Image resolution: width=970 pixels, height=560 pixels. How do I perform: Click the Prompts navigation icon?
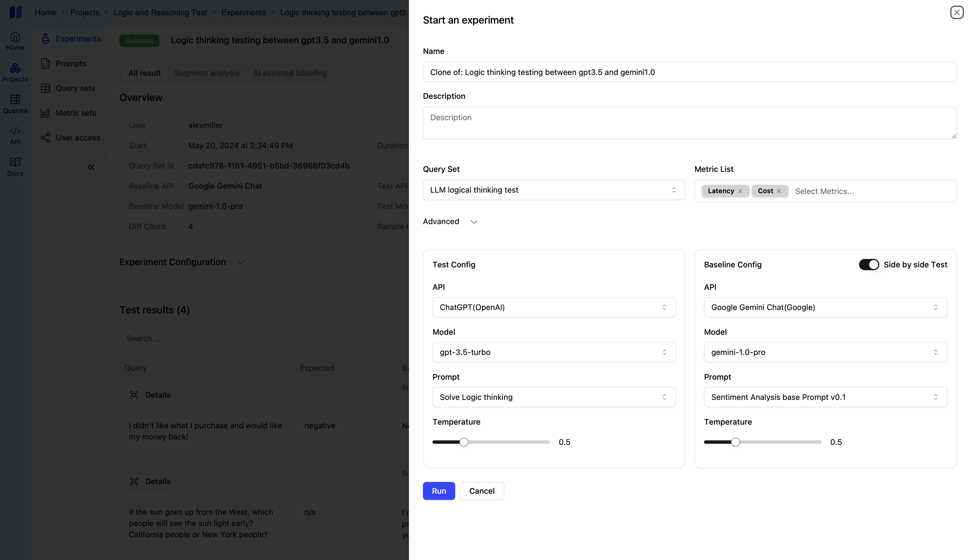click(45, 63)
